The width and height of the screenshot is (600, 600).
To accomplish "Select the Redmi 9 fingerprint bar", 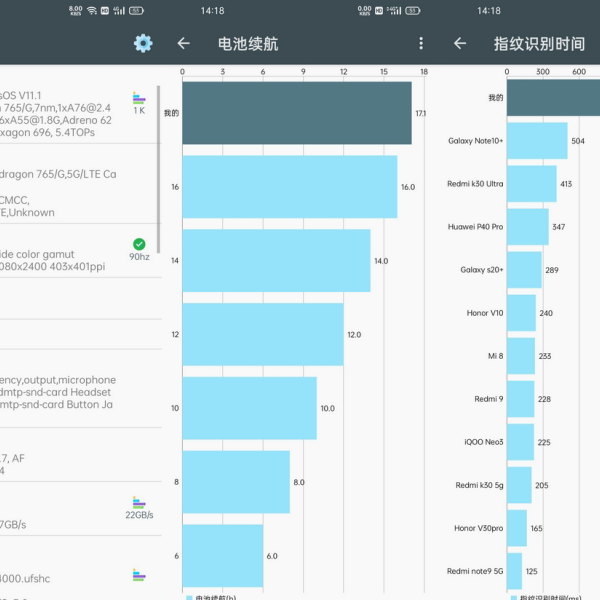I will pyautogui.click(x=520, y=399).
